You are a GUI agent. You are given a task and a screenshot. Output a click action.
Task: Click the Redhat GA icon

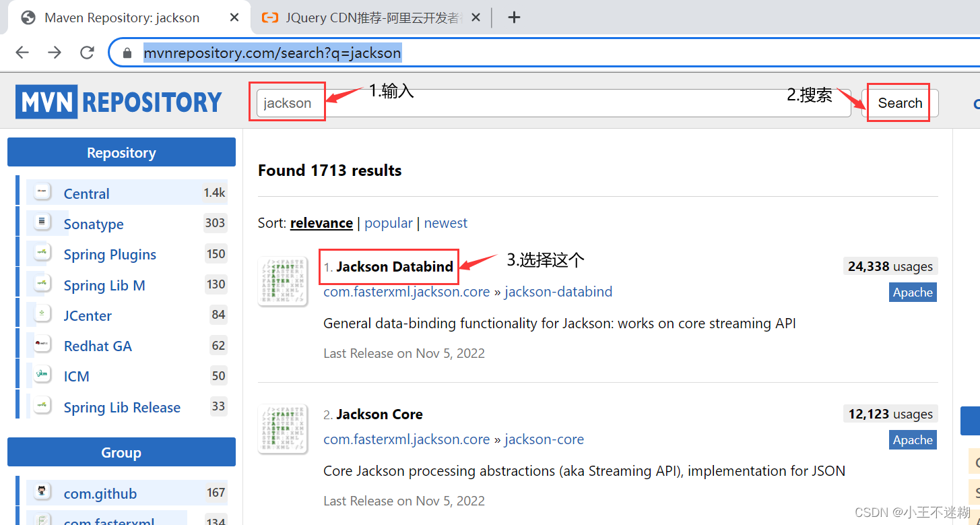point(42,344)
